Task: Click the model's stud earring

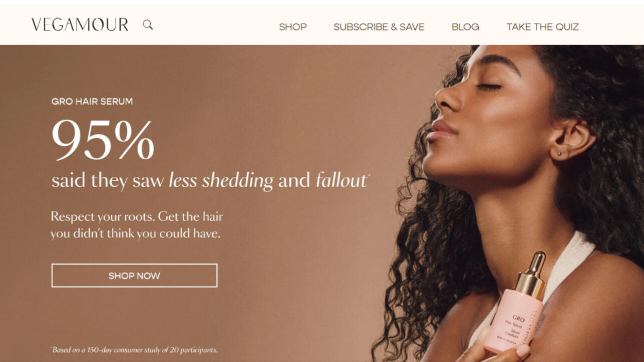Action: pos(559,154)
